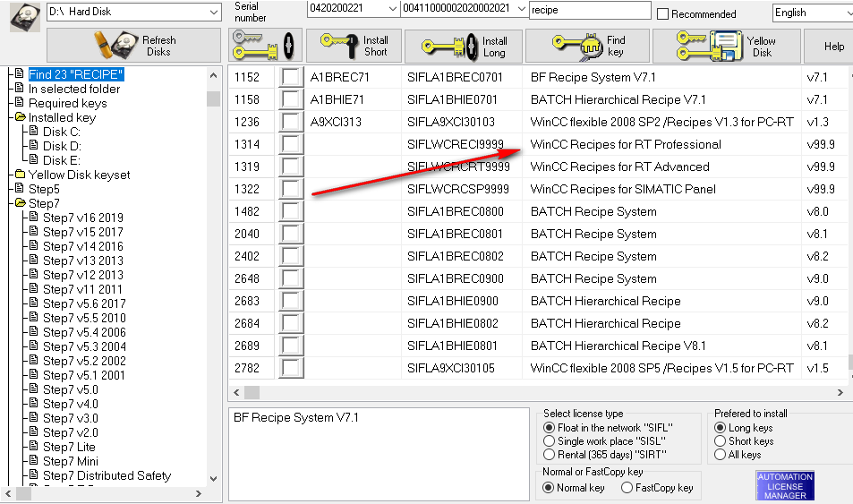Select WinCC Recipes for RT Advanced row
This screenshot has width=853, height=504.
coord(619,167)
